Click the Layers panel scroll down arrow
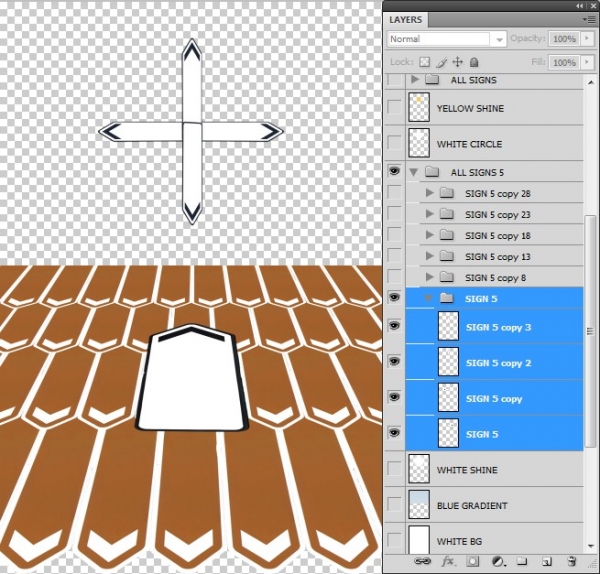The height and width of the screenshot is (574, 600). (590, 546)
